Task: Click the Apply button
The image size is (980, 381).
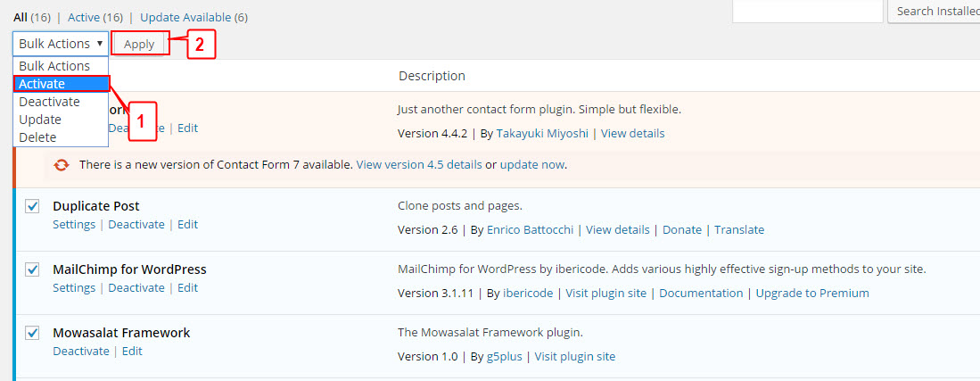Action: [x=139, y=44]
